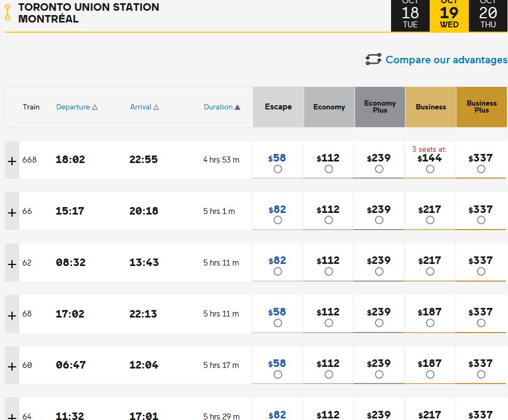The width and height of the screenshot is (508, 420).
Task: Open the plus expander for train 62
Action: [12, 263]
